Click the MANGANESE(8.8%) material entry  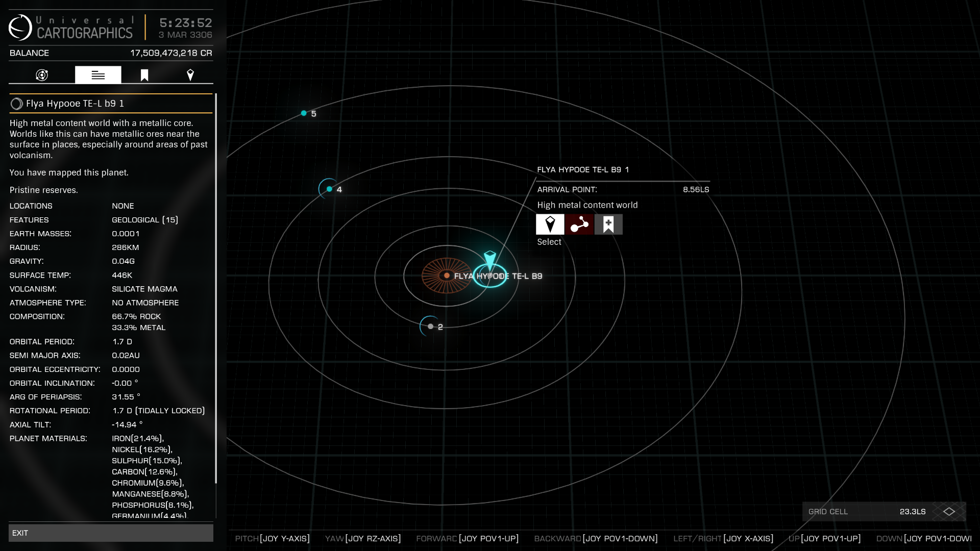pyautogui.click(x=151, y=494)
